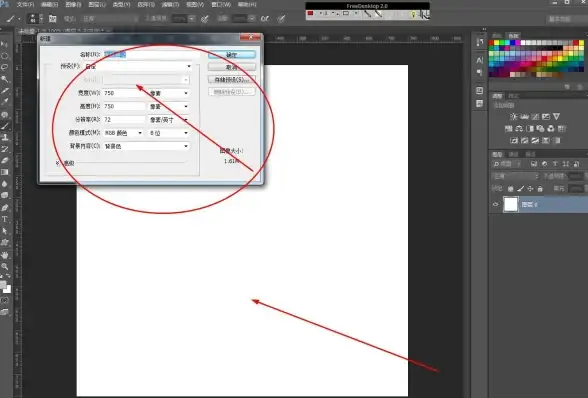The height and width of the screenshot is (398, 588).
Task: Cancel the New document dialog
Action: pyautogui.click(x=232, y=68)
